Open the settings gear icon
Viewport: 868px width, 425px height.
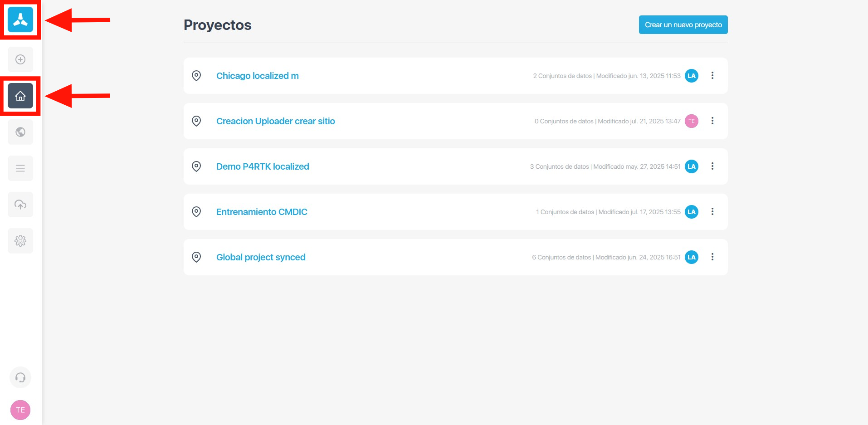(x=20, y=241)
